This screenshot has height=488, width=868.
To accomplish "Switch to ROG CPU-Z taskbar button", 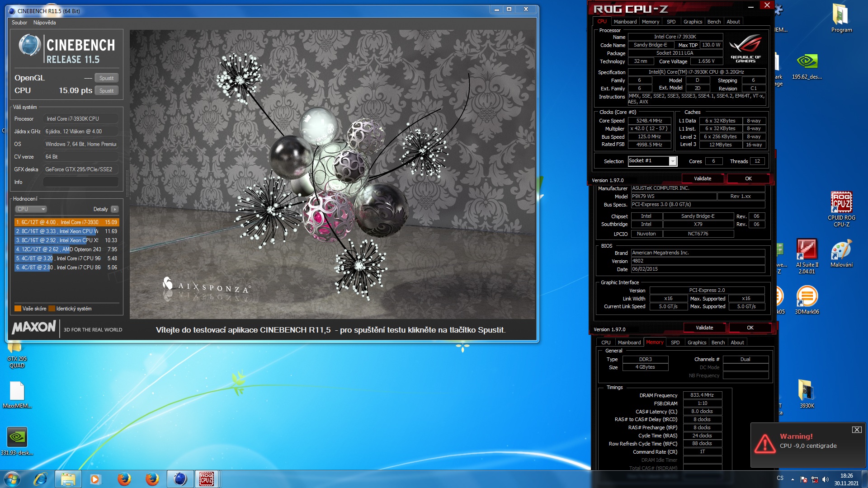I will [207, 479].
